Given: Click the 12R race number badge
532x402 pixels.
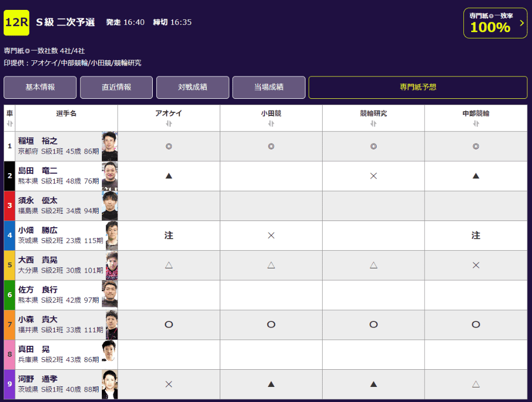Looking at the screenshot, I should [x=17, y=22].
